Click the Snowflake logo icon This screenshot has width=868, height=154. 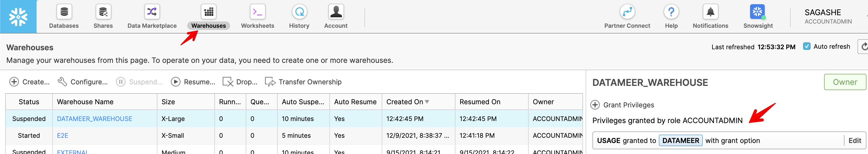click(18, 16)
